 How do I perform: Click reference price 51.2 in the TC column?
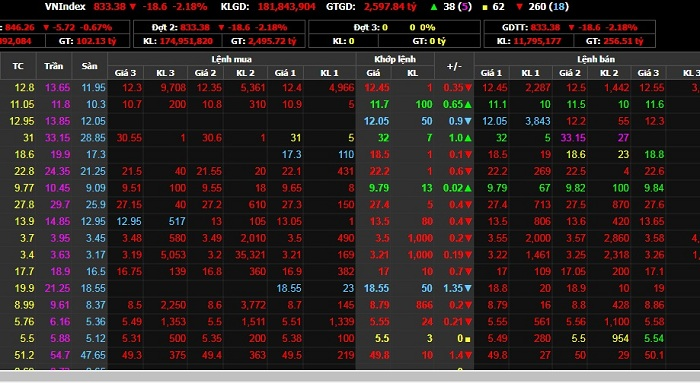[x=24, y=355]
